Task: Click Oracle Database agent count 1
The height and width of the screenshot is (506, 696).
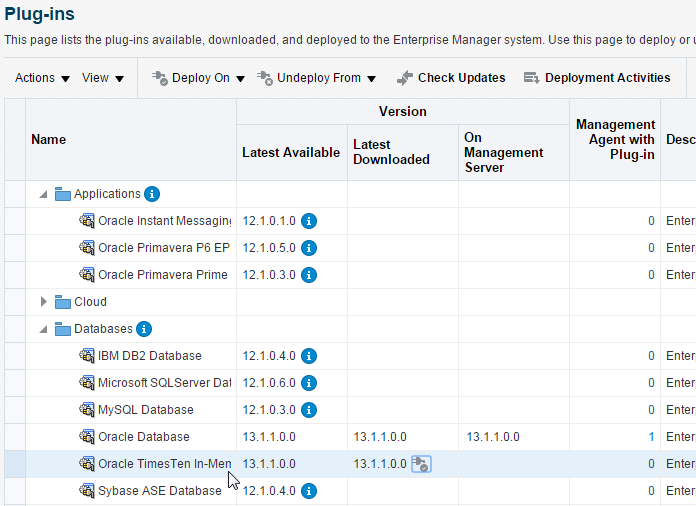Action: coord(651,437)
